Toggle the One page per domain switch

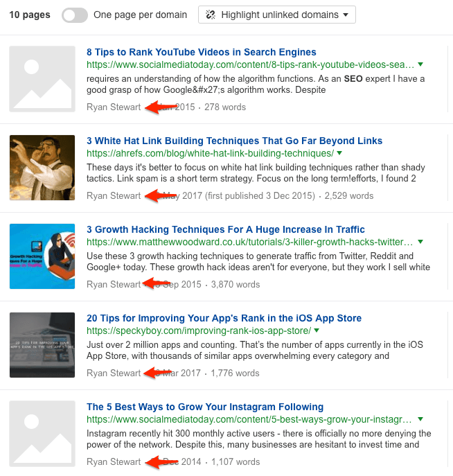74,15
